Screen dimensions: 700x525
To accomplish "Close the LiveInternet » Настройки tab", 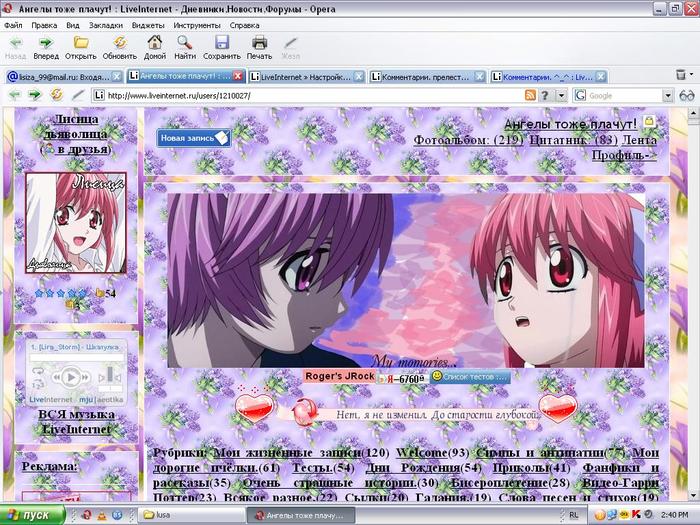I will (359, 77).
